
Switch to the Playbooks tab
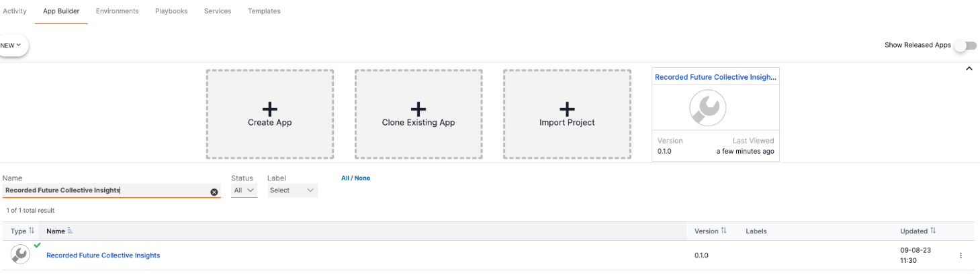pos(171,11)
